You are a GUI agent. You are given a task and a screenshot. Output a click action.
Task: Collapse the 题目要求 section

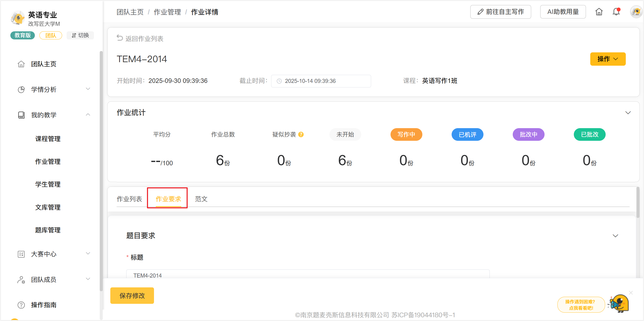615,236
